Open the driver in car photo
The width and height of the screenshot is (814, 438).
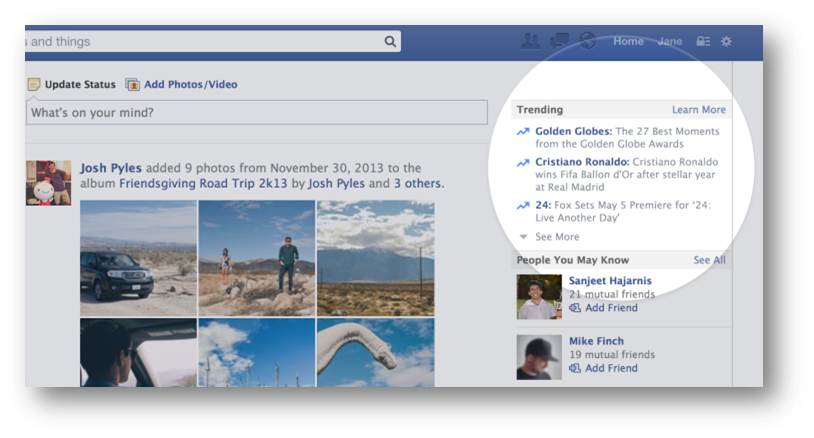tap(138, 352)
